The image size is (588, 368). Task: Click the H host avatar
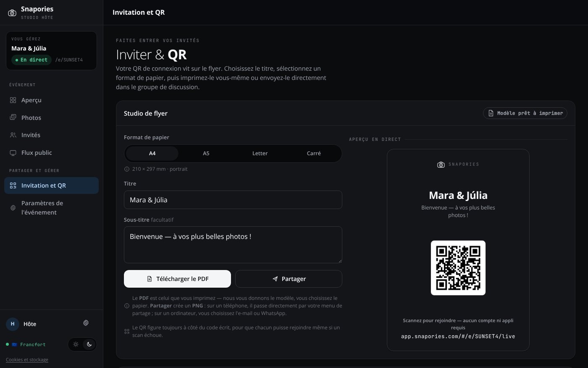12,324
